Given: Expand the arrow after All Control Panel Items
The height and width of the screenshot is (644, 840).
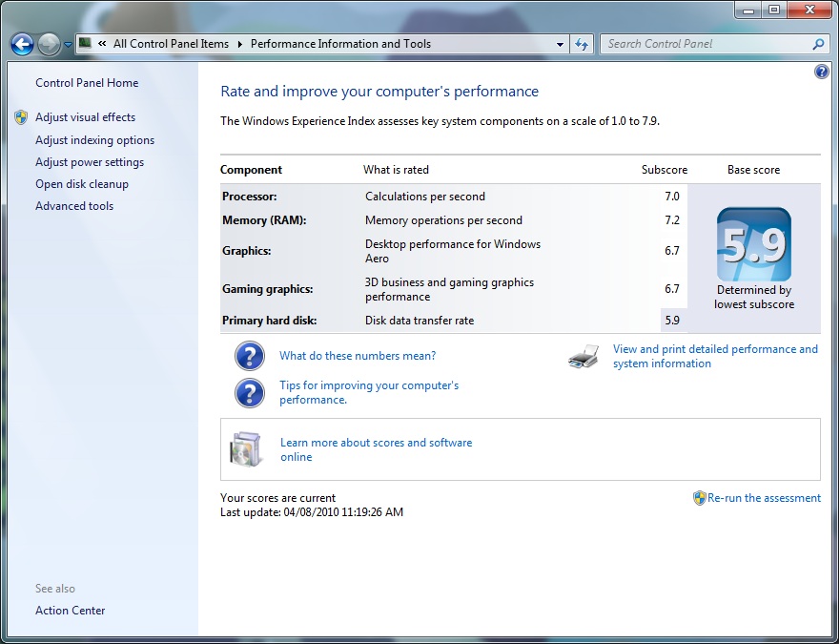Looking at the screenshot, I should (x=239, y=44).
